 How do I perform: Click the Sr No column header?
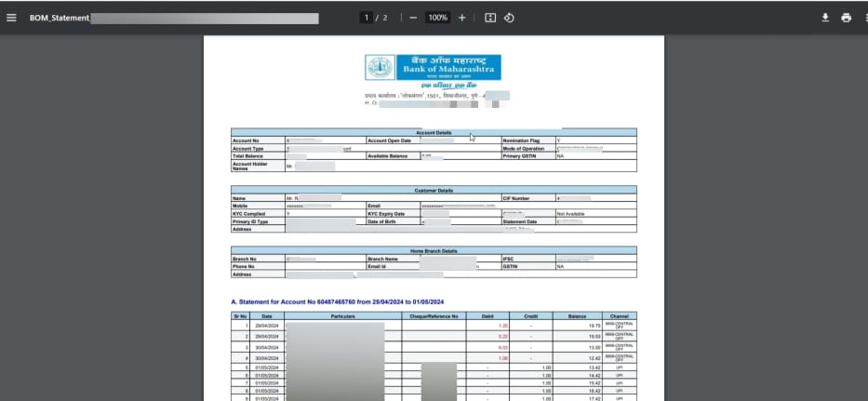[x=240, y=316]
